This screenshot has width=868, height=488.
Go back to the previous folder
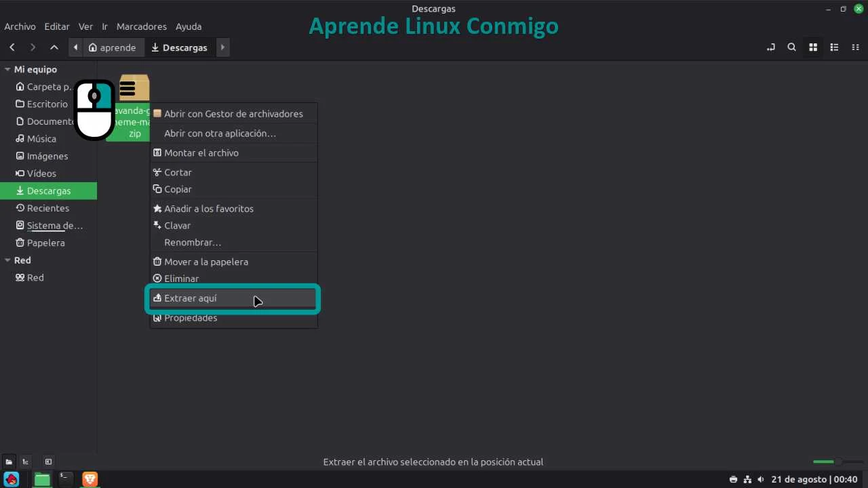(x=12, y=47)
